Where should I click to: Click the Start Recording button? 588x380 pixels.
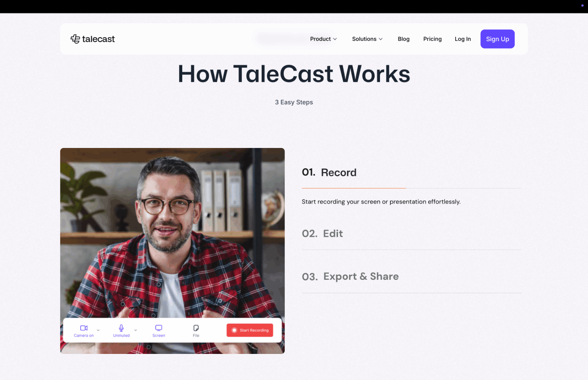(x=250, y=330)
